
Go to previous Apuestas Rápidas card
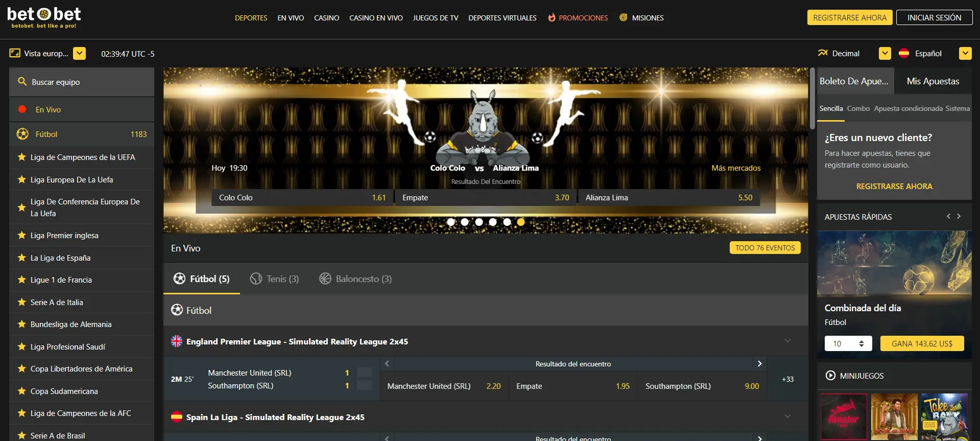(x=948, y=216)
